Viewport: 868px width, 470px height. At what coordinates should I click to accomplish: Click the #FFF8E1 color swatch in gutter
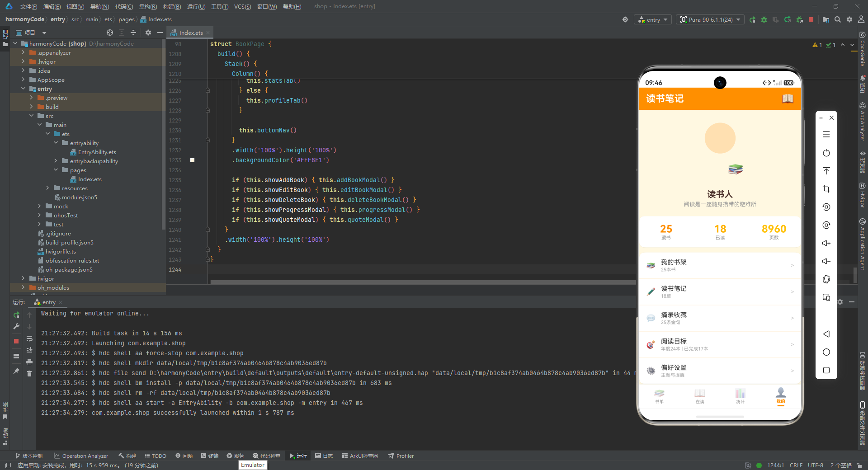[192, 160]
